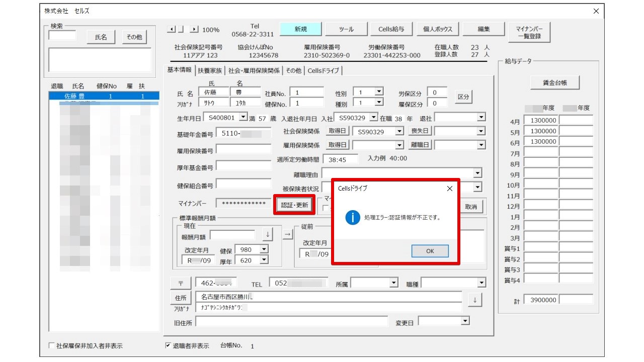Screen dimensions: 644x362
Task: Open the 離職日 date dropdown
Action: coord(481,145)
